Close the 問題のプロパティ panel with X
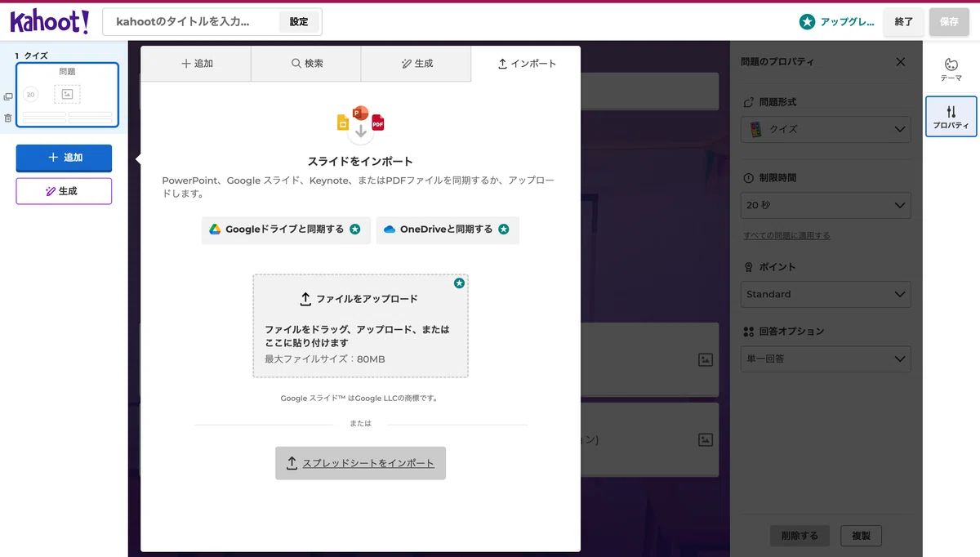 (900, 62)
